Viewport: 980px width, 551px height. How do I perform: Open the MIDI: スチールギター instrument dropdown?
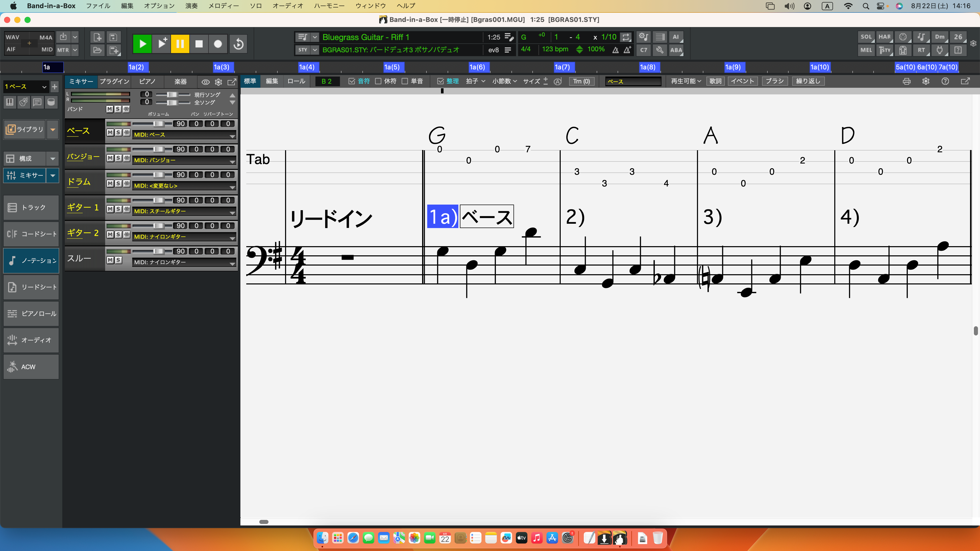pyautogui.click(x=184, y=211)
